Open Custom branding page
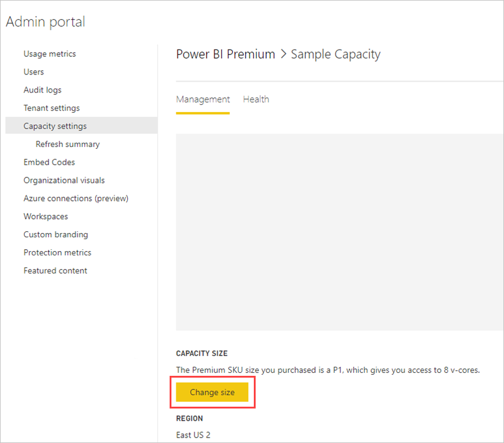 [x=56, y=235]
